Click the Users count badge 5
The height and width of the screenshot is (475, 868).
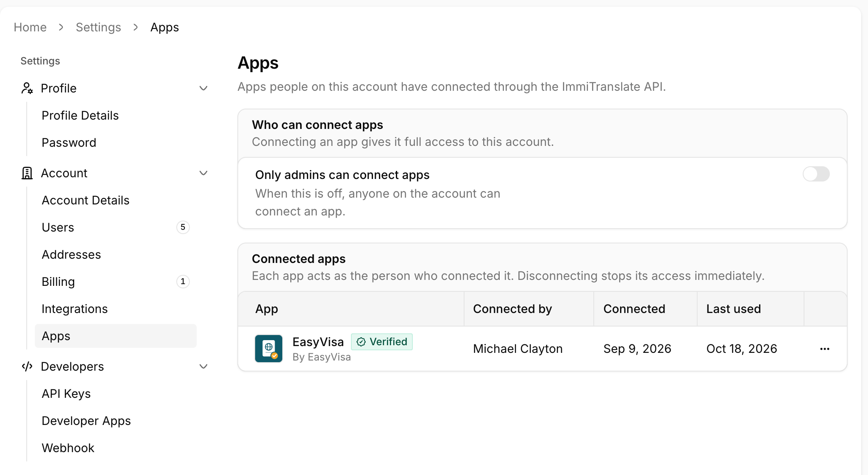(183, 227)
